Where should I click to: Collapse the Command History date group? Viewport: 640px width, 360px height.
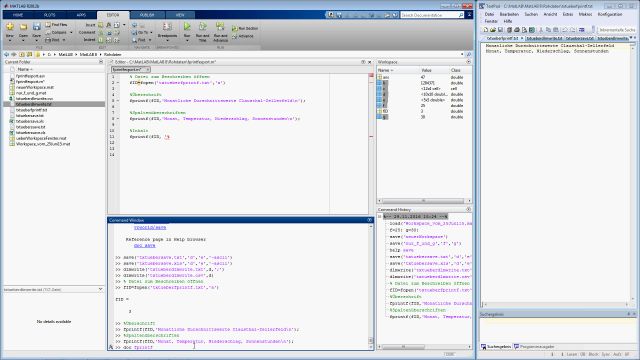pyautogui.click(x=380, y=217)
